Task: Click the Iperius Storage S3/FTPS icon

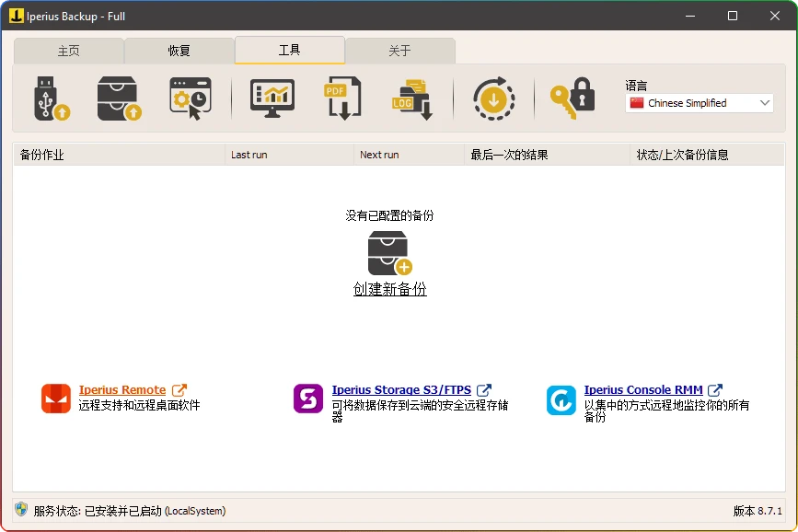Action: point(307,399)
